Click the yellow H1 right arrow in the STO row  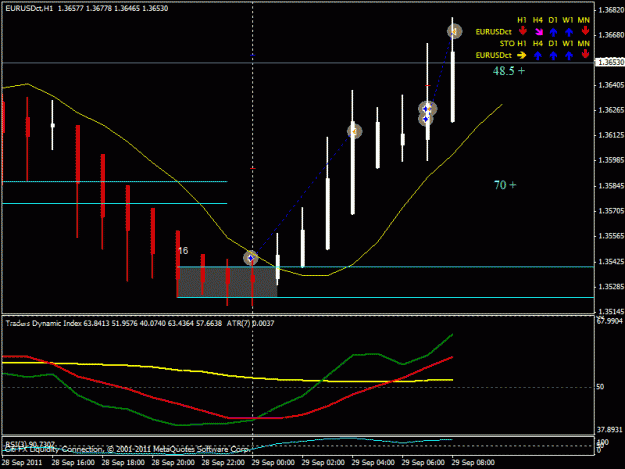tap(522, 55)
